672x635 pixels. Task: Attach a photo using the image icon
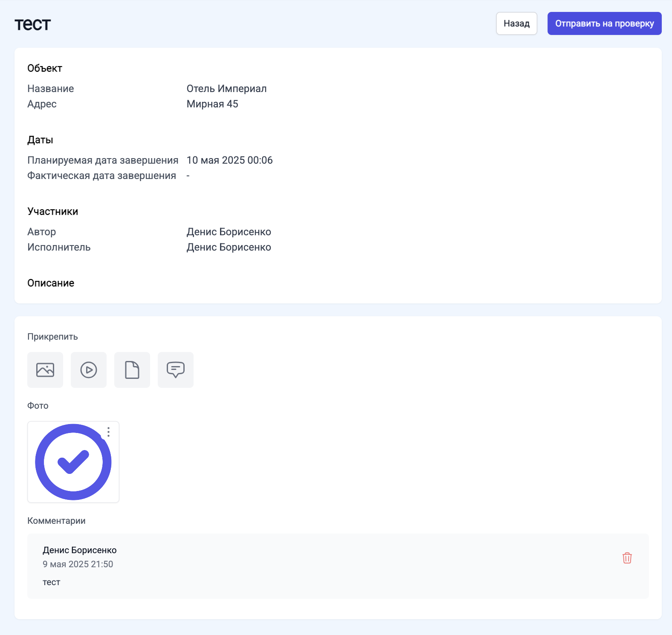click(x=45, y=370)
